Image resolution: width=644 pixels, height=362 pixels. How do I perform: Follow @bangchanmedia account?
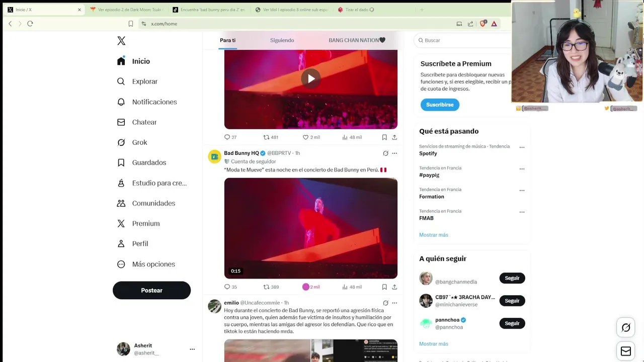[512, 278]
